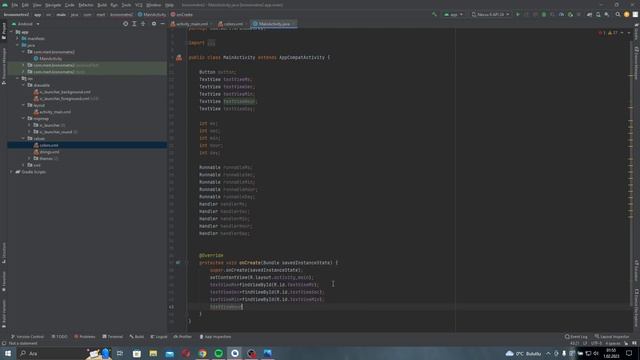This screenshot has height=360, width=640.
Task: Open the Profiler tool window
Action: (182, 337)
